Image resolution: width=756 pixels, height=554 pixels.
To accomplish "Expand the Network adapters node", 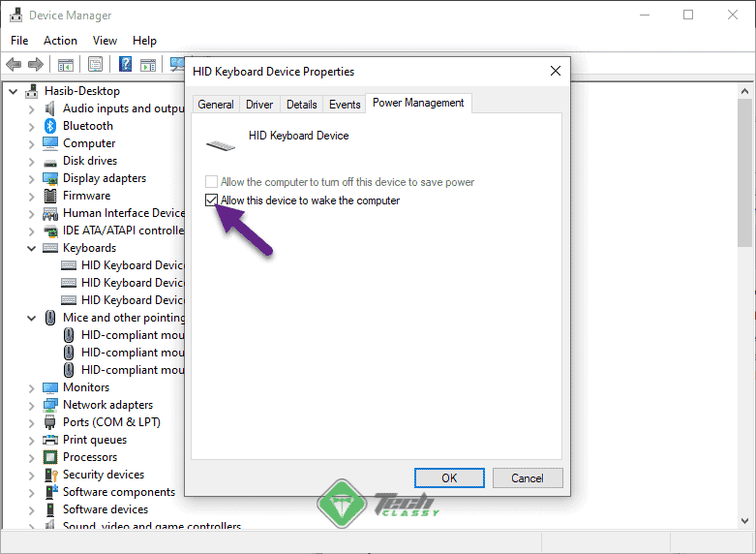I will 31,406.
